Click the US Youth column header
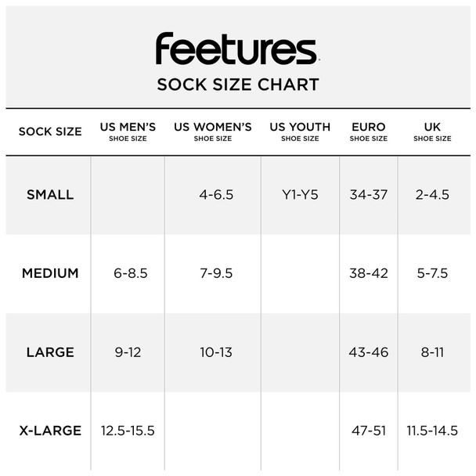The width and height of the screenshot is (476, 476). point(300,132)
